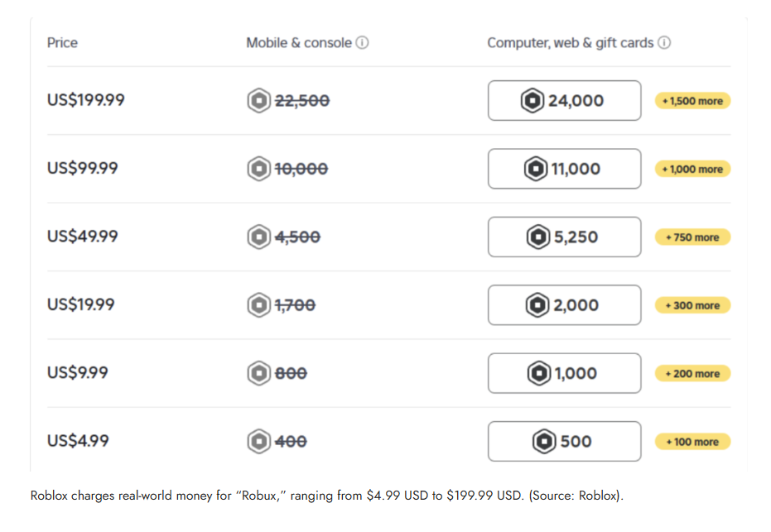This screenshot has height=532, width=771.
Task: Click the Robux icon beside 1,700
Action: coord(258,305)
